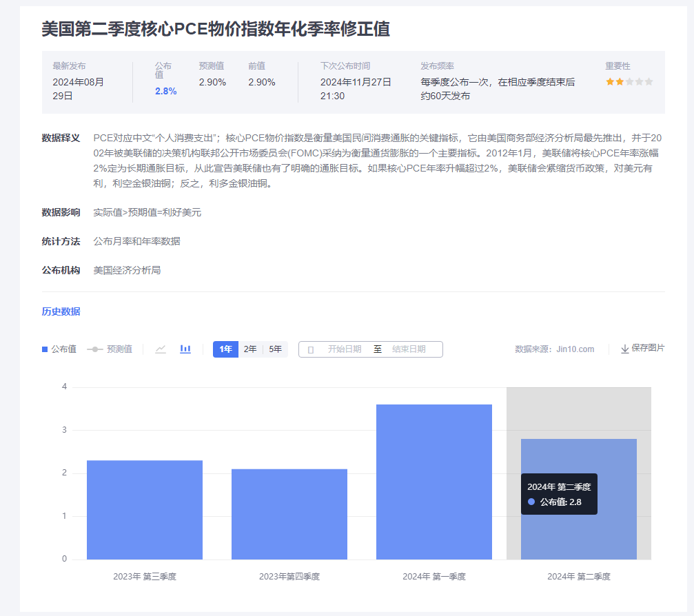Open the 历史数据 section link
This screenshot has height=616, width=694.
tap(61, 311)
